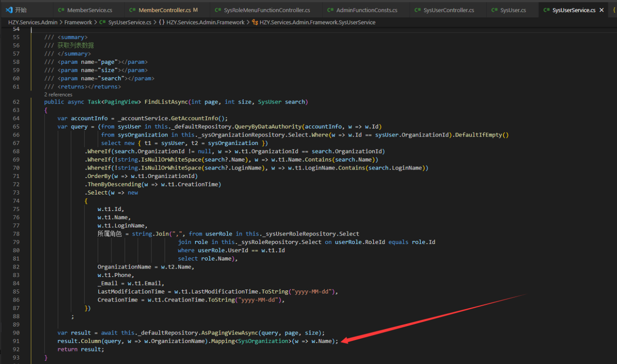This screenshot has width=617, height=364.
Task: Click the C# file icon in breadcrumb path
Action: (102, 22)
